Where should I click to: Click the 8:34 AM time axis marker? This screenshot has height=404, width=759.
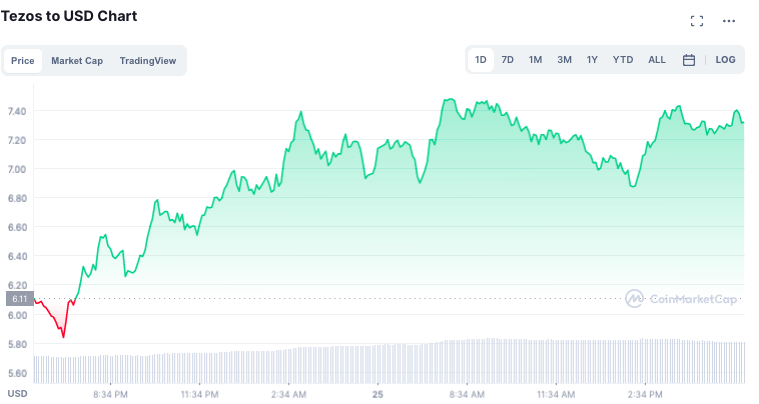click(468, 394)
